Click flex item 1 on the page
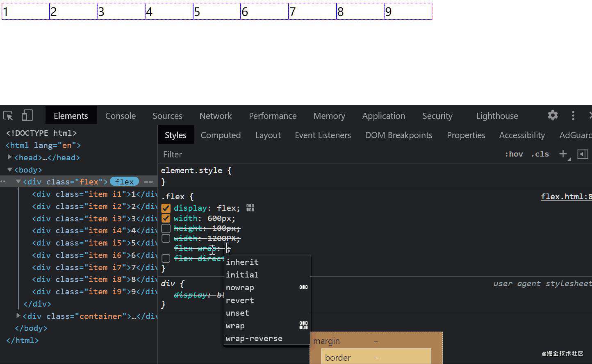The image size is (592, 364). tap(25, 11)
